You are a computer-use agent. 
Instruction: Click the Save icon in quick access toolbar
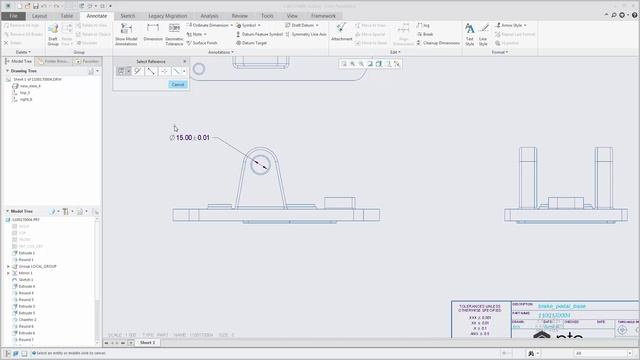tap(36, 6)
